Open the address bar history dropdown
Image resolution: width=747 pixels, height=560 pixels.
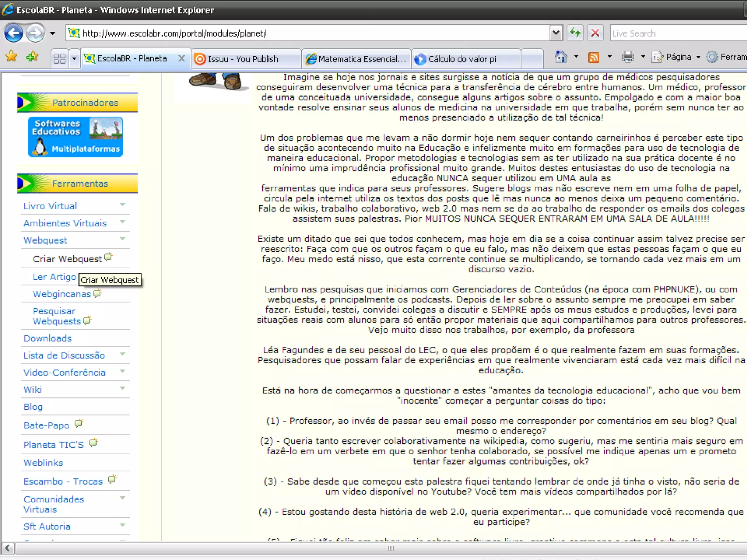pyautogui.click(x=556, y=33)
